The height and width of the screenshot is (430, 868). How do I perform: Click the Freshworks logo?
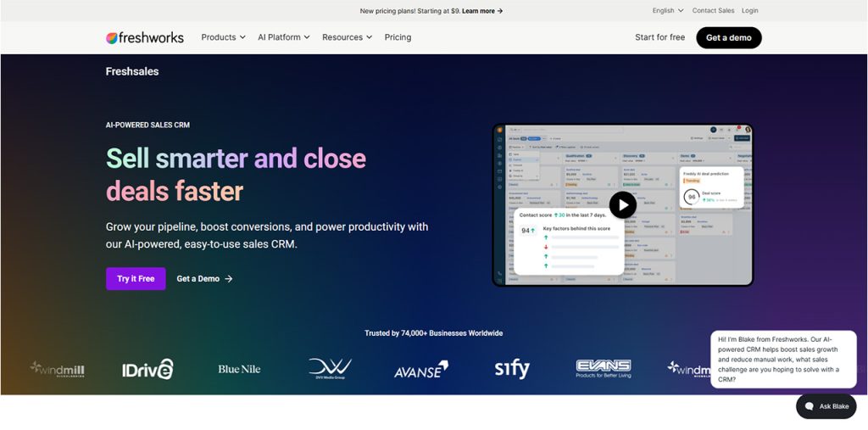(x=145, y=37)
